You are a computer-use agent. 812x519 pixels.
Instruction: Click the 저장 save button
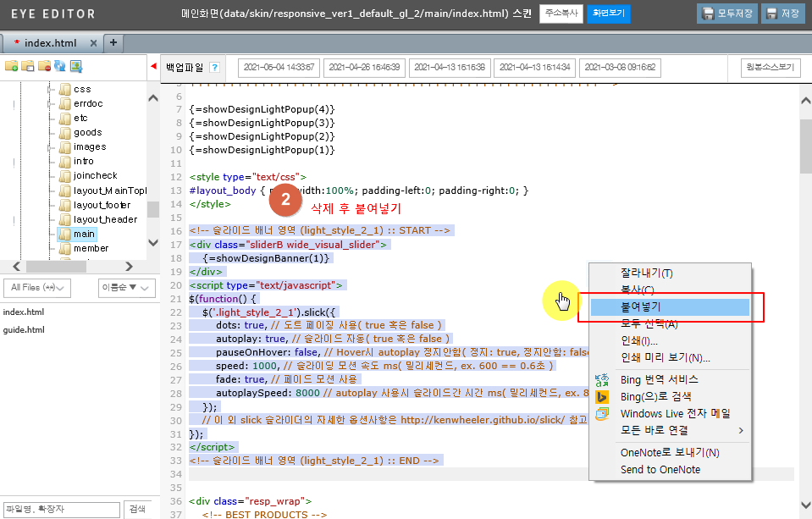[x=783, y=14]
